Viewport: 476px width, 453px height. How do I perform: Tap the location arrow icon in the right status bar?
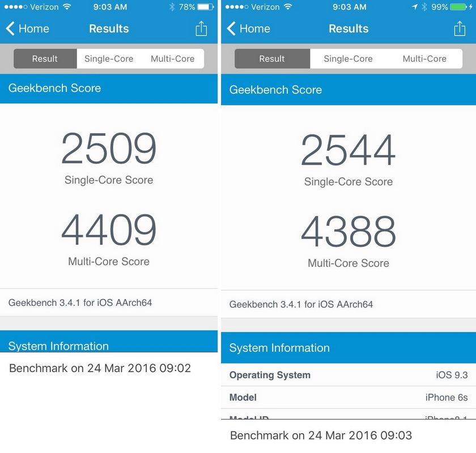click(x=415, y=7)
